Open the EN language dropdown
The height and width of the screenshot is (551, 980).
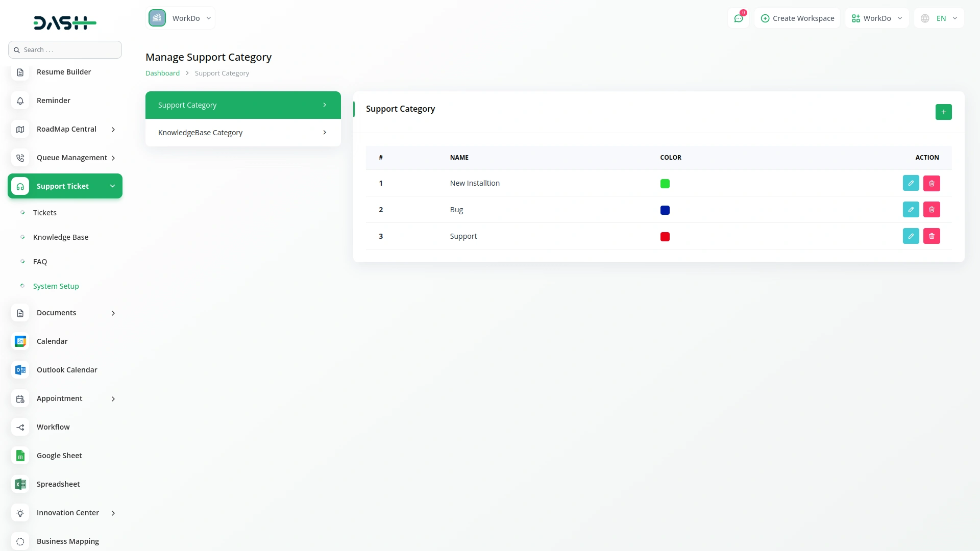tap(939, 18)
